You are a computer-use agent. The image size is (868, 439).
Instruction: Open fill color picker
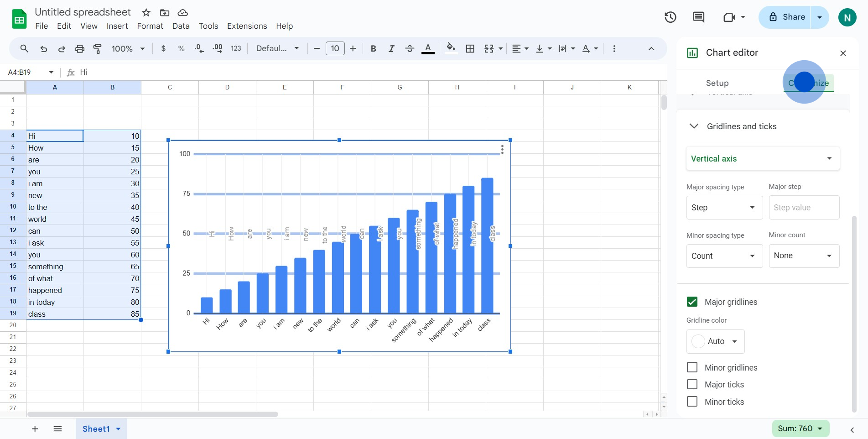coord(451,48)
